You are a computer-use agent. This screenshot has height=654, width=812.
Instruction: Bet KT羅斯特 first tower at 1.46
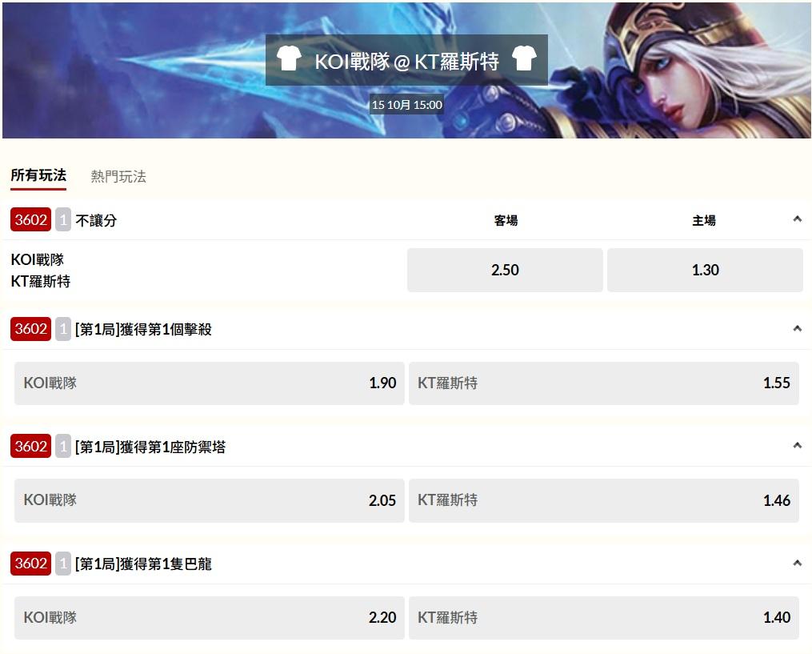pos(604,500)
